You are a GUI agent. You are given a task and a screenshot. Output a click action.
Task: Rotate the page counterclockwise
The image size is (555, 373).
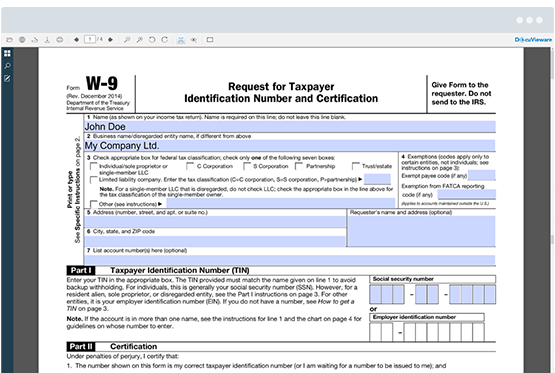click(152, 40)
